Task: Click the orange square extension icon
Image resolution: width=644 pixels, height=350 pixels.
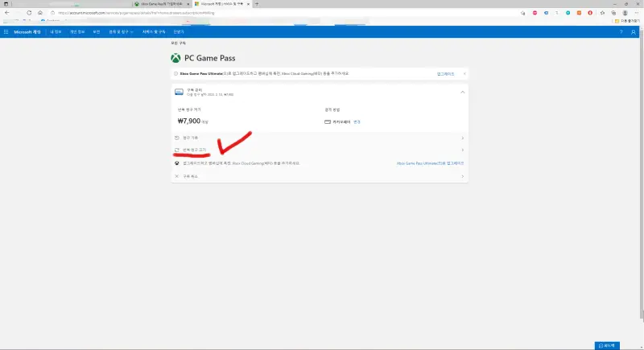Action: pos(579,13)
